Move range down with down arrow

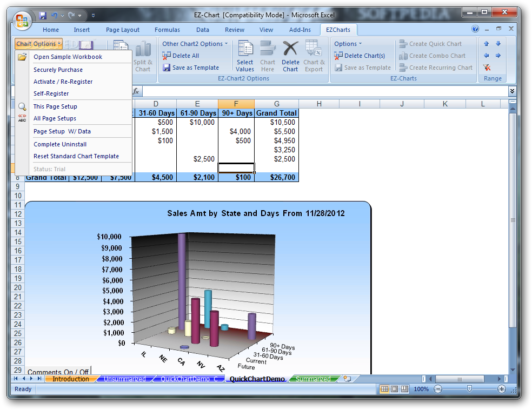tap(498, 44)
